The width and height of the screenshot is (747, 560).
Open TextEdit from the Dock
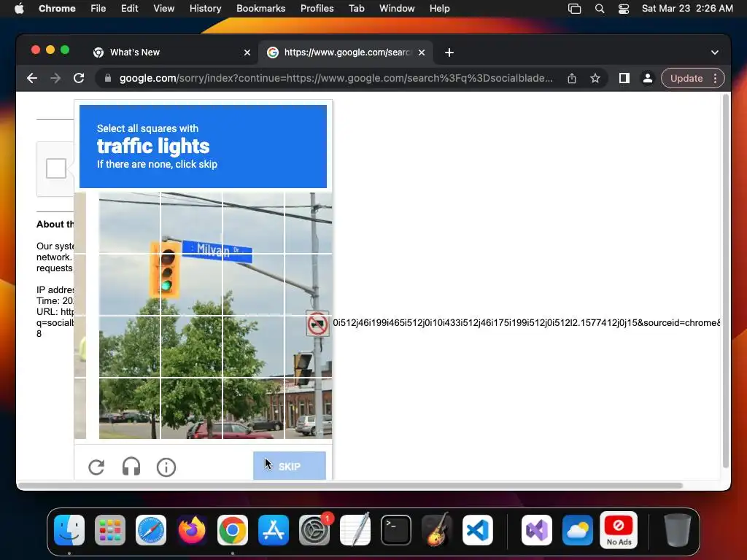[355, 530]
